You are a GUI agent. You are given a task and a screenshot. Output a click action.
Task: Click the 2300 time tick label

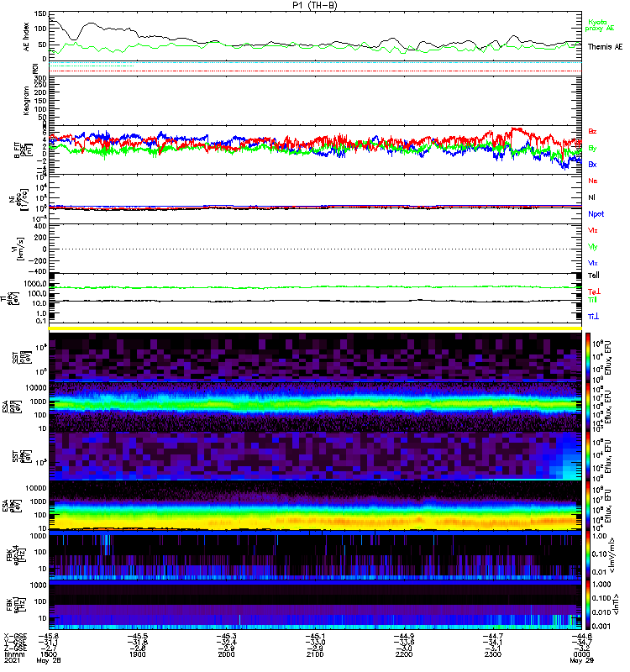point(493,655)
